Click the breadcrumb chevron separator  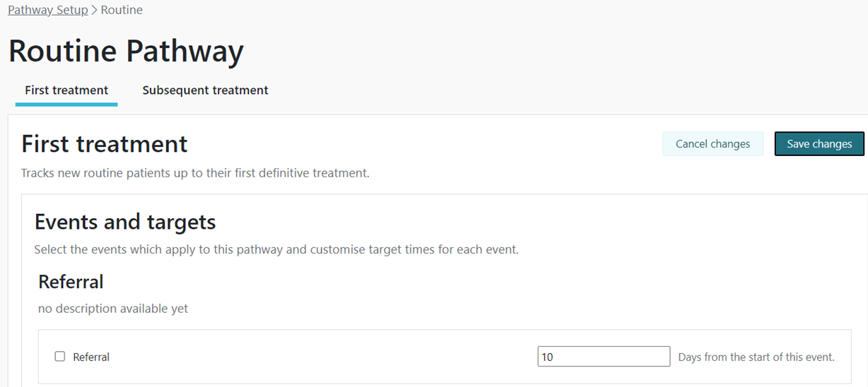point(95,10)
